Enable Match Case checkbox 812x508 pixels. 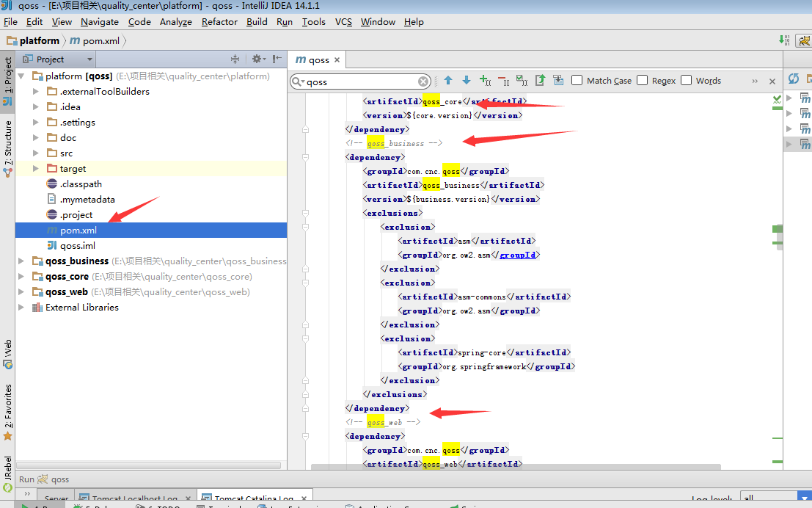click(x=577, y=80)
